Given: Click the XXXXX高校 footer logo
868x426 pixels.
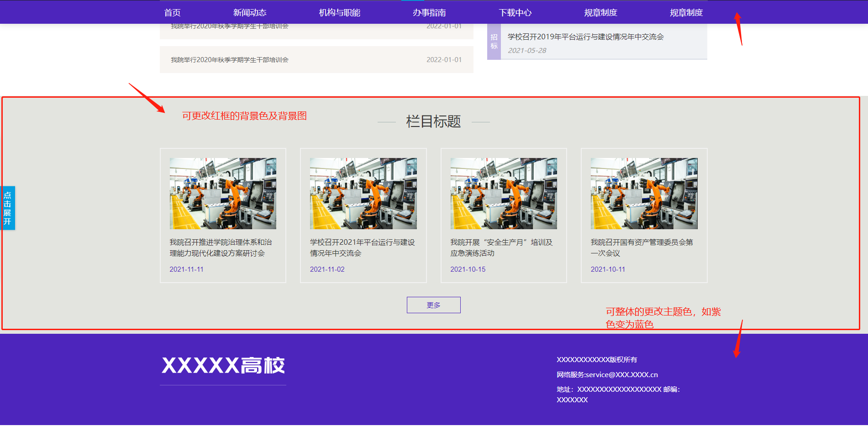Looking at the screenshot, I should coord(223,366).
